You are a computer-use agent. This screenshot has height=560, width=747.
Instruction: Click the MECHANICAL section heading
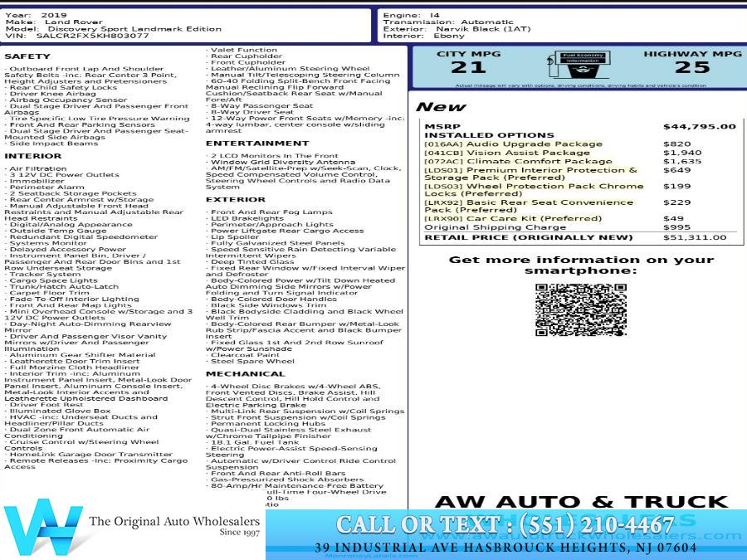coord(246,374)
